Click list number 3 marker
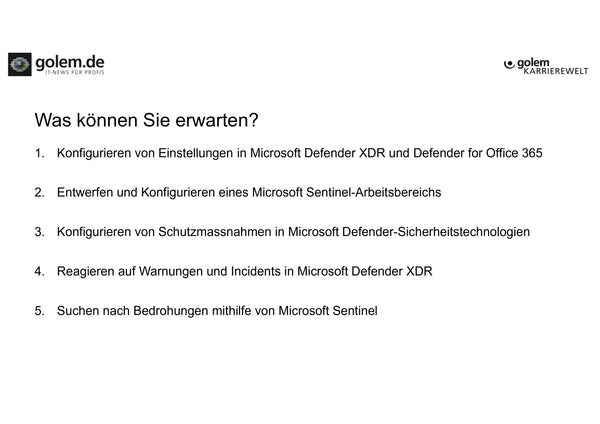The width and height of the screenshot is (600, 424). coord(39,232)
